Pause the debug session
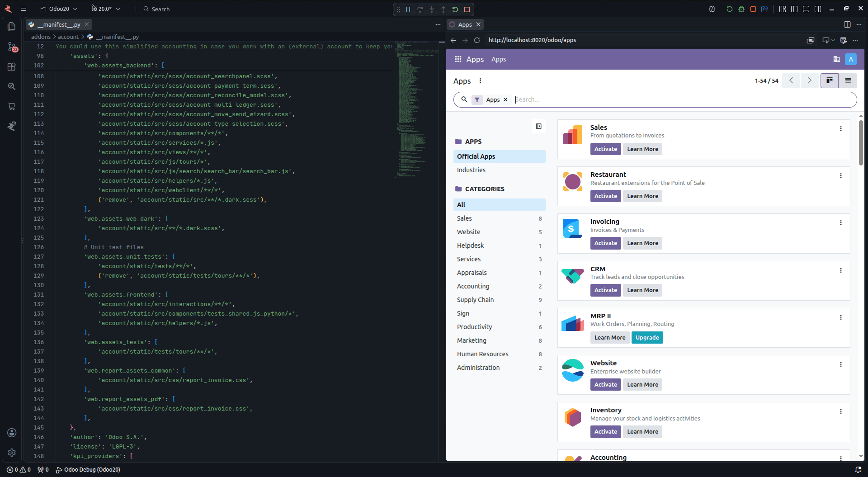 point(408,9)
